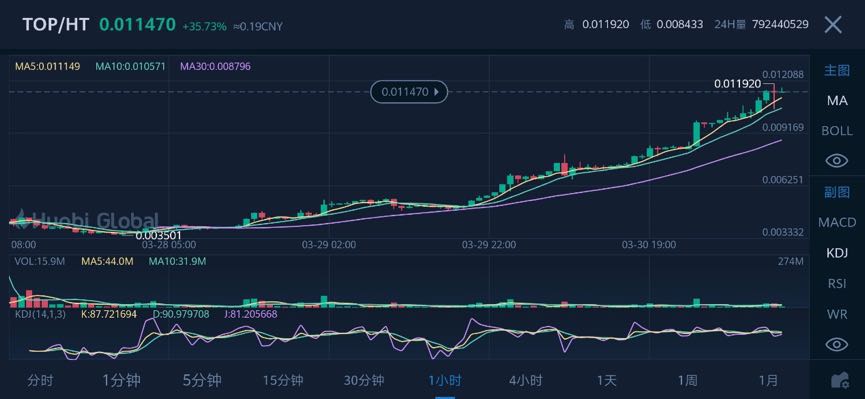Screen dimensions: 865x399
Task: Click the J:81.205668 value
Action: pos(251,314)
